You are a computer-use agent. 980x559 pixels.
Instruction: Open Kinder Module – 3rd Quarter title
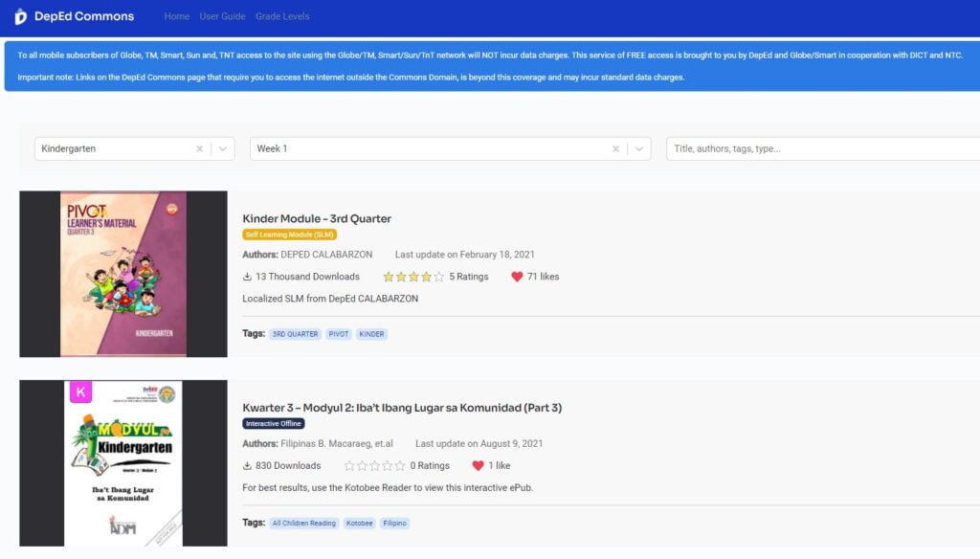317,218
